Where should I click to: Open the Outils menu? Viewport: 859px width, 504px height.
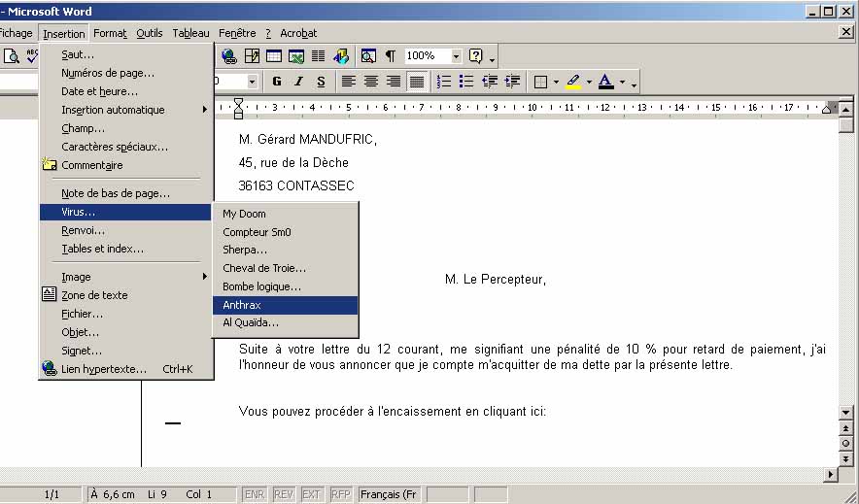[x=149, y=33]
